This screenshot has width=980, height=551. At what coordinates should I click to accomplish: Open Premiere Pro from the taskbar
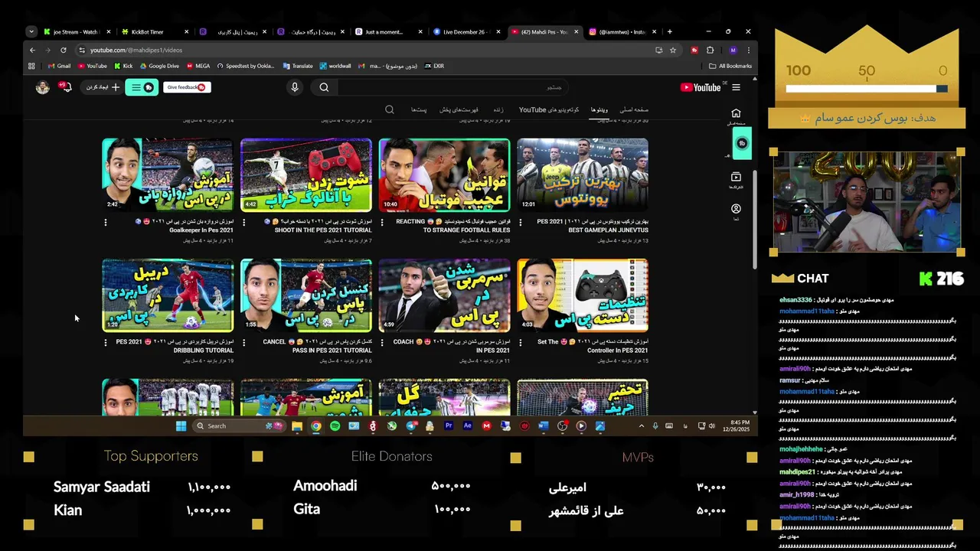449,425
